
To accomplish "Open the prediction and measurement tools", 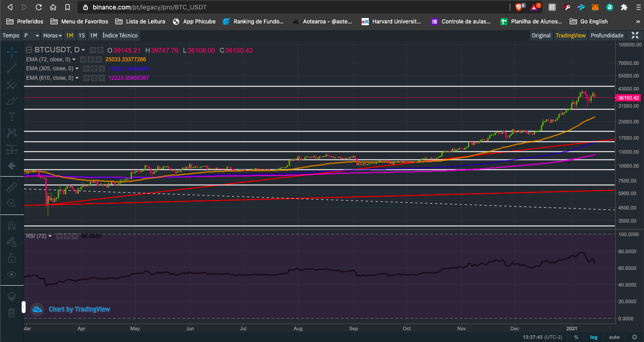I will point(12,149).
